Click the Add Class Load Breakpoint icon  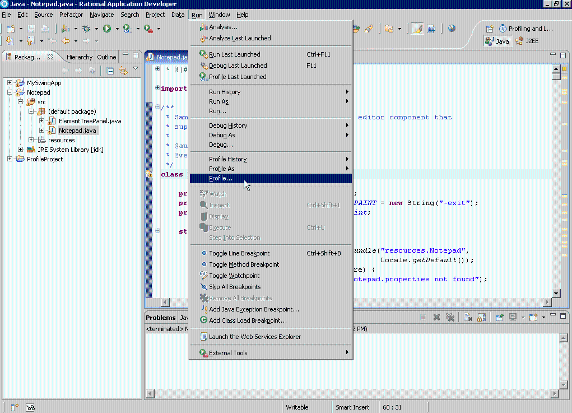[x=204, y=320]
